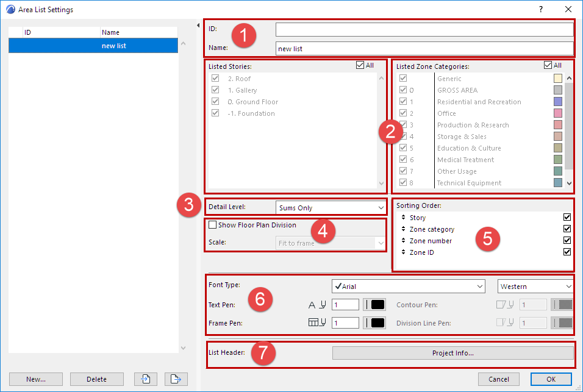Click the Residential and Recreation color swatch
This screenshot has width=583, height=392.
click(558, 101)
